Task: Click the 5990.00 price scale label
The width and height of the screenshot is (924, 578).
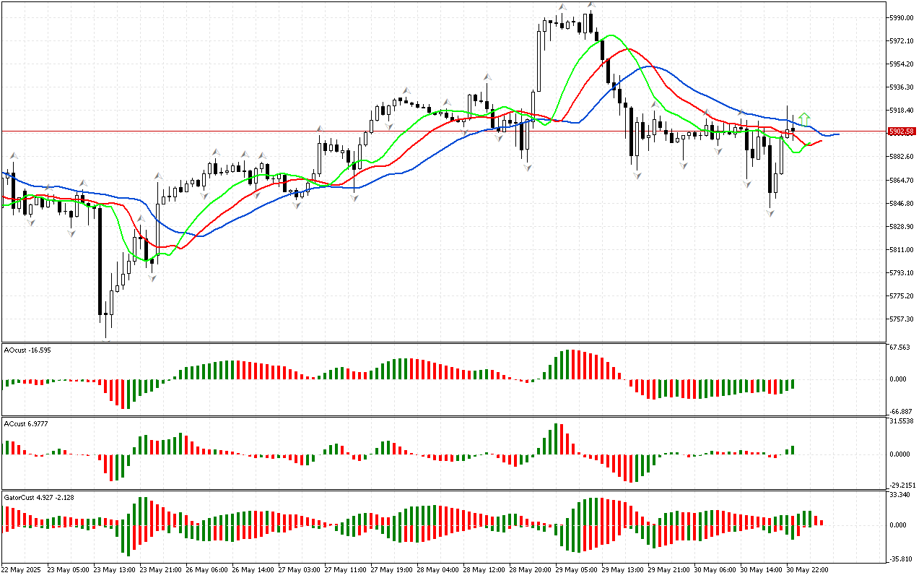Action: [x=902, y=17]
